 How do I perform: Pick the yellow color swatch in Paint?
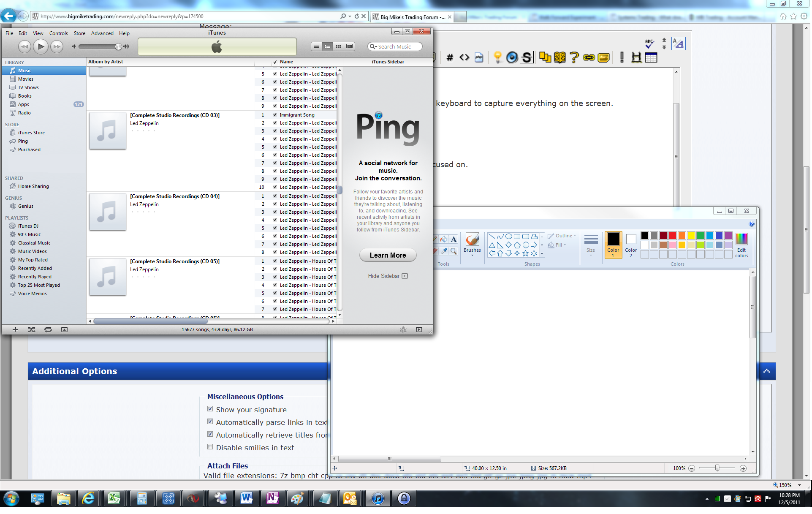(x=691, y=236)
